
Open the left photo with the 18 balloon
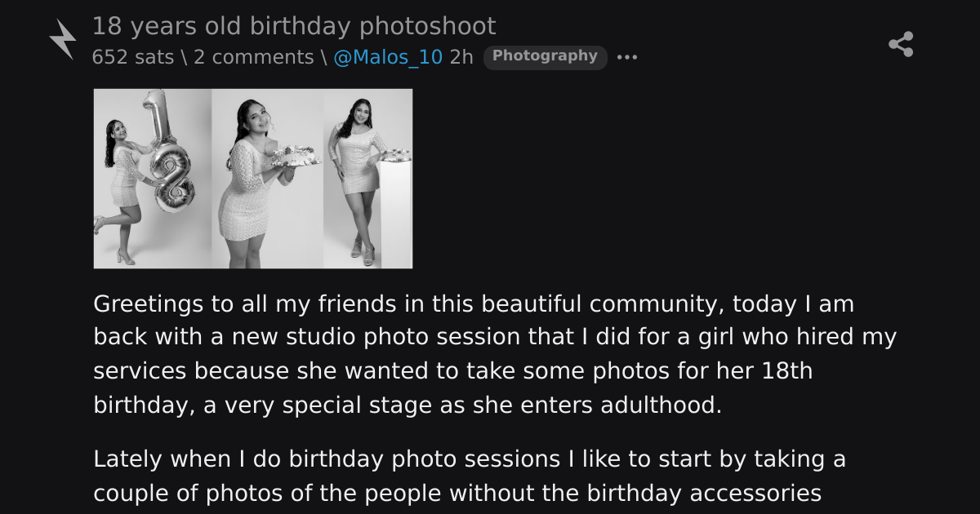coord(153,179)
